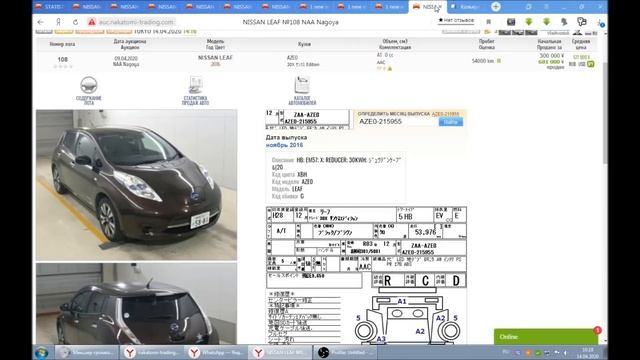Open the green Online chat widget

546,337
